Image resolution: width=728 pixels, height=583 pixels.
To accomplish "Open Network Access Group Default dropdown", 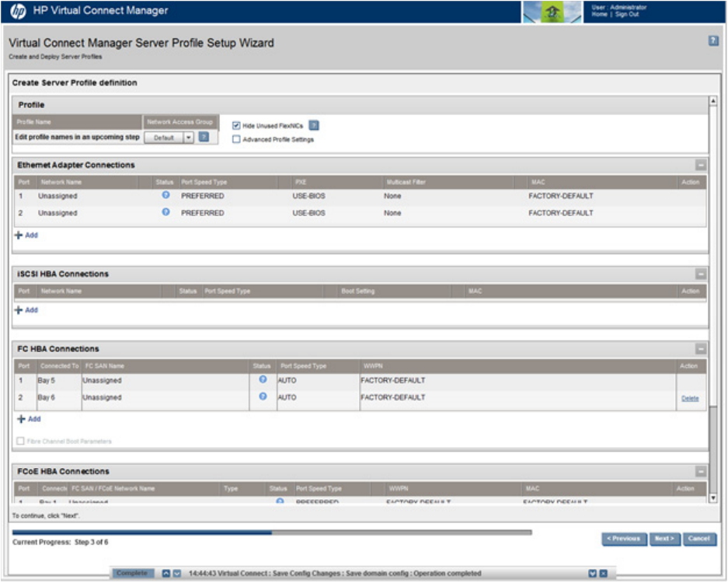I will click(x=169, y=138).
